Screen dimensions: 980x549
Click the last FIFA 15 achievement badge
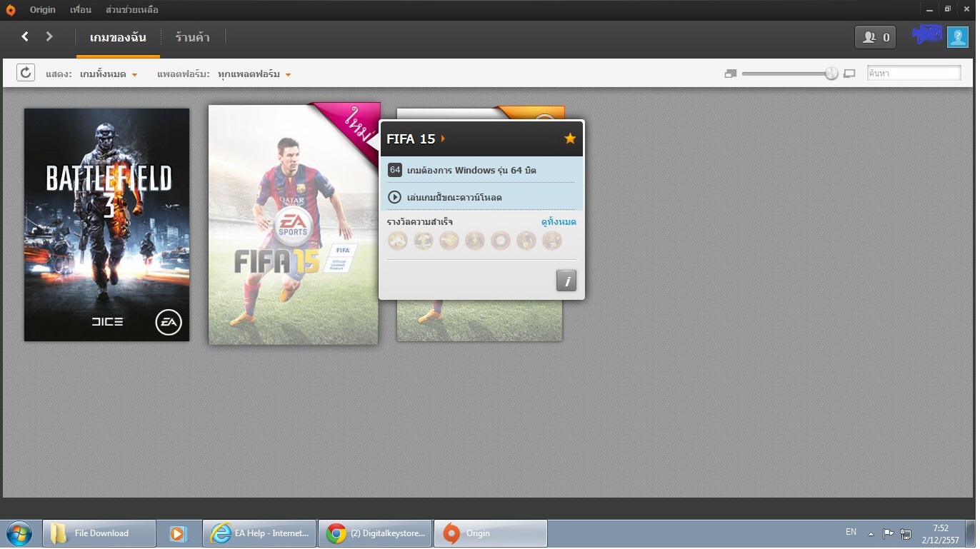pos(552,241)
